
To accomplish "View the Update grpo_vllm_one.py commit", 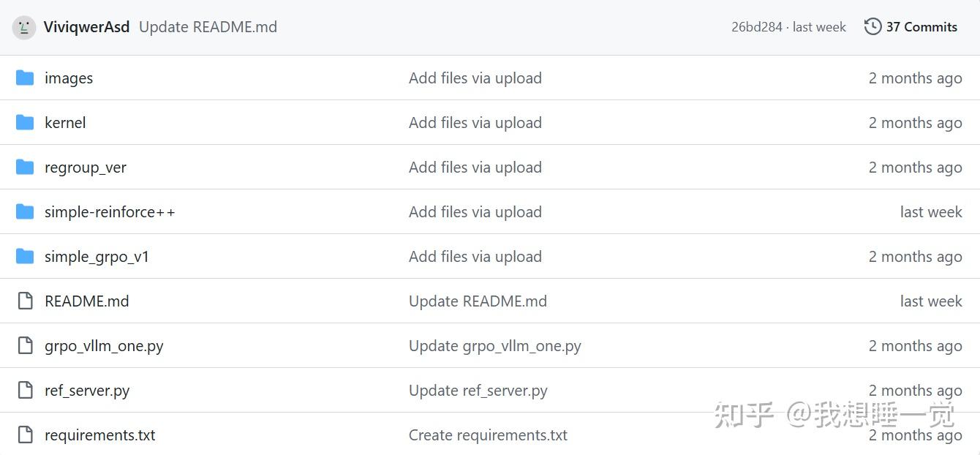I will 494,345.
